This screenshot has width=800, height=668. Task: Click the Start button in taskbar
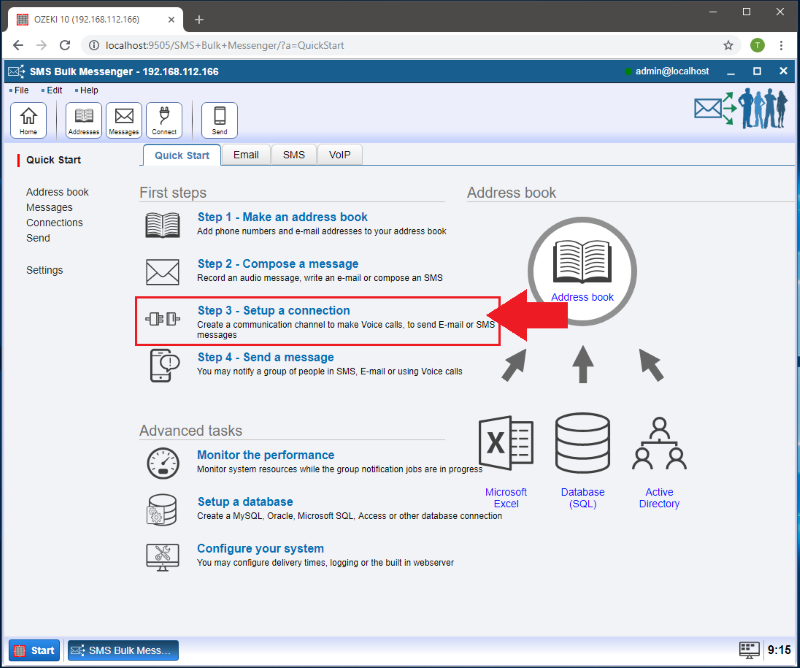[34, 650]
